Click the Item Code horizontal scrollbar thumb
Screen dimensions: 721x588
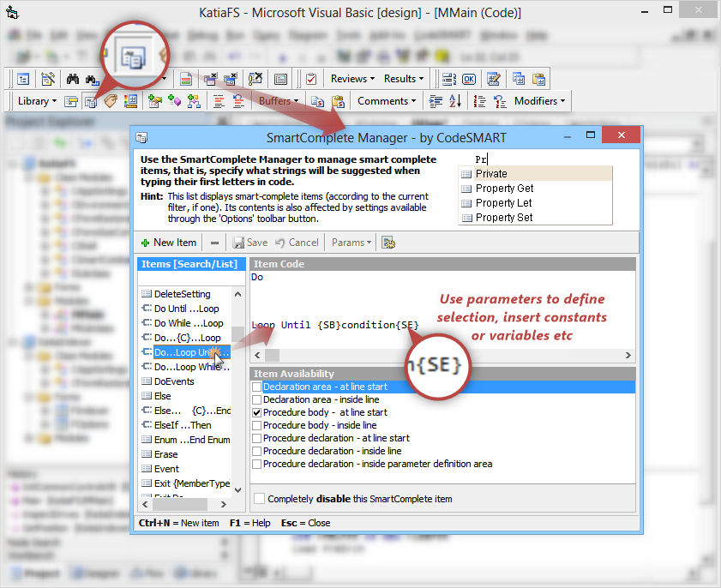(x=273, y=356)
